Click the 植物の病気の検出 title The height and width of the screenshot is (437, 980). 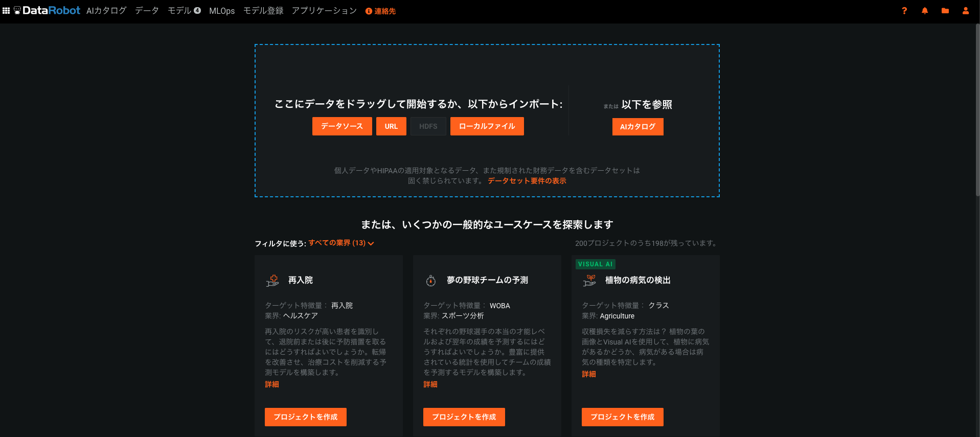(638, 280)
